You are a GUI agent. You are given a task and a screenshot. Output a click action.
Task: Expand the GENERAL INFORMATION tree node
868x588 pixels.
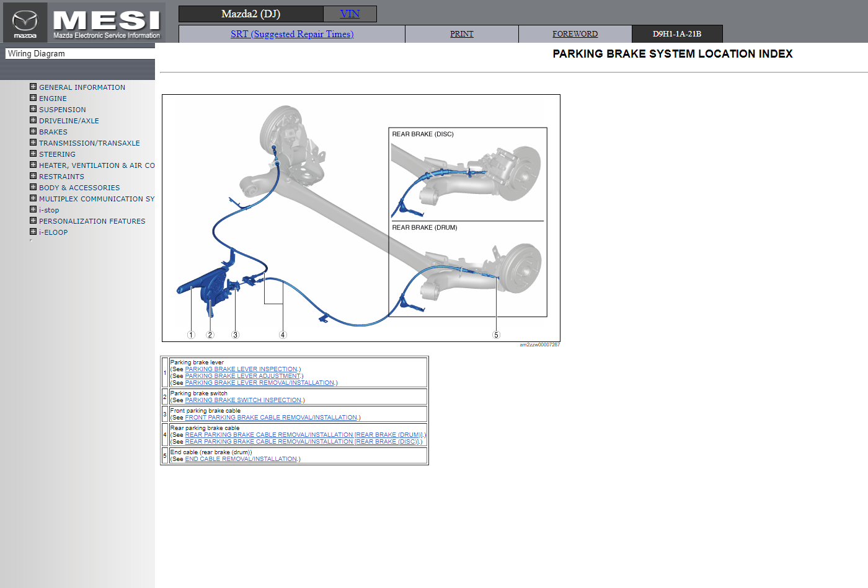click(x=33, y=87)
